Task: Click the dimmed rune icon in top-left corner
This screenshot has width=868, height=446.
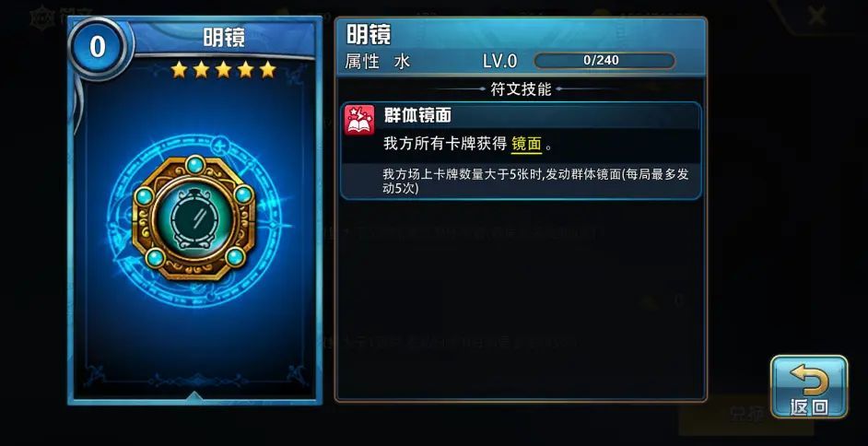Action: tap(41, 16)
